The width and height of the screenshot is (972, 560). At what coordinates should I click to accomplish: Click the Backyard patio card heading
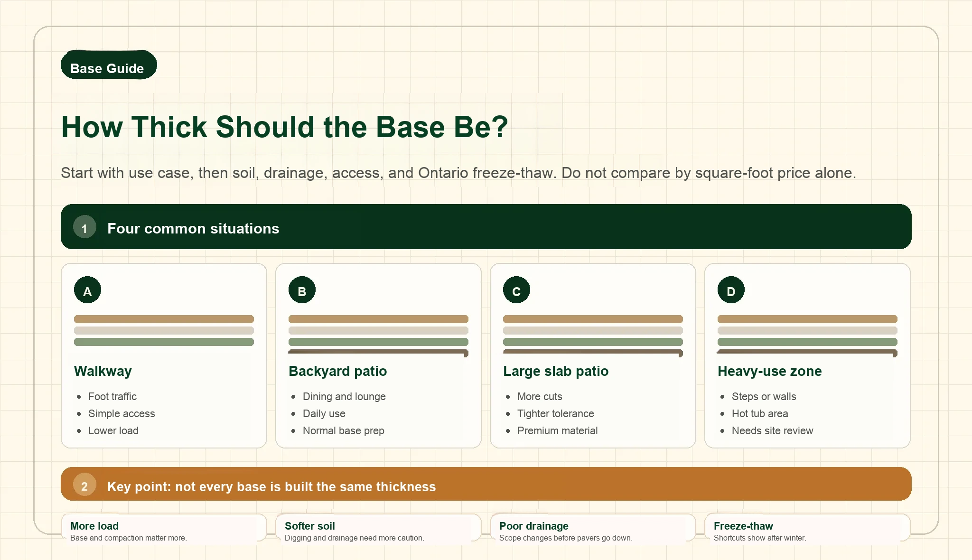pyautogui.click(x=337, y=371)
